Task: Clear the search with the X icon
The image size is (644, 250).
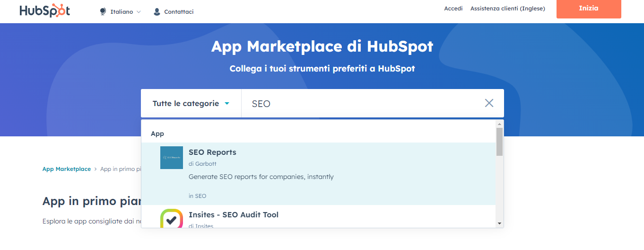Action: pos(489,103)
